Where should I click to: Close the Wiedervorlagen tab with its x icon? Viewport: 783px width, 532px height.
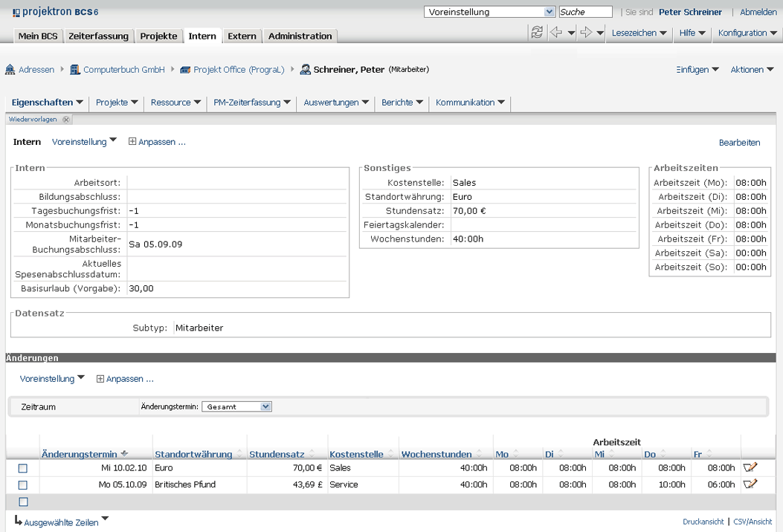point(66,120)
